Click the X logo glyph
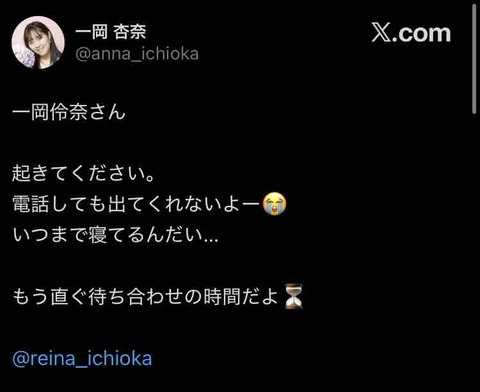This screenshot has width=480, height=392. coord(381,33)
